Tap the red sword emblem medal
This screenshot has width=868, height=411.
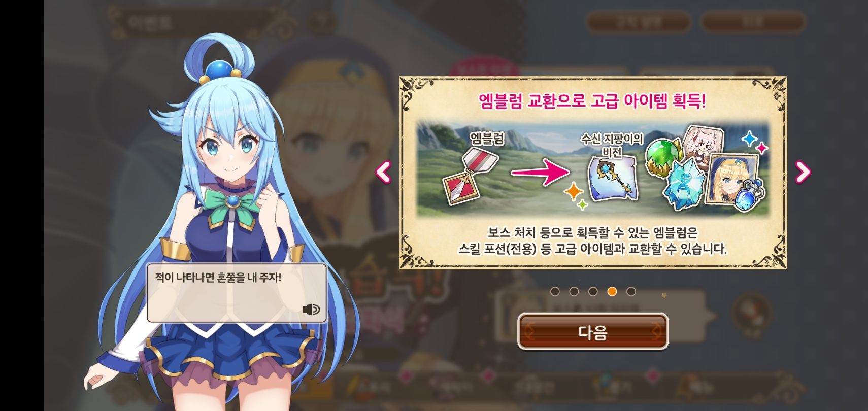(470, 177)
